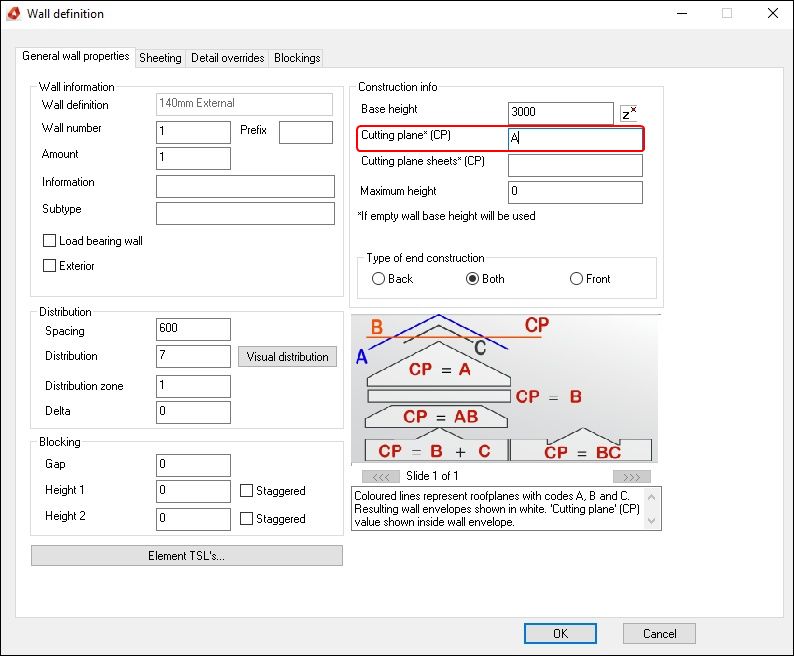This screenshot has width=794, height=656.
Task: Tick the Exterior checkbox
Action: pyautogui.click(x=49, y=265)
